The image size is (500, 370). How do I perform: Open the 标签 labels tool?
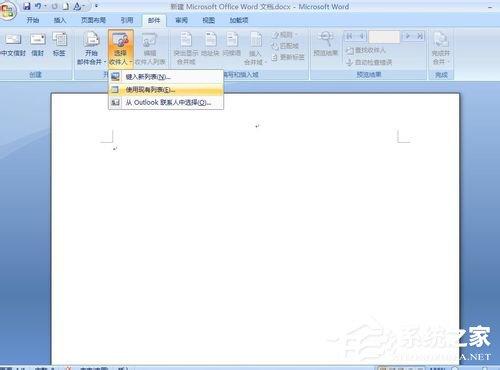click(59, 44)
